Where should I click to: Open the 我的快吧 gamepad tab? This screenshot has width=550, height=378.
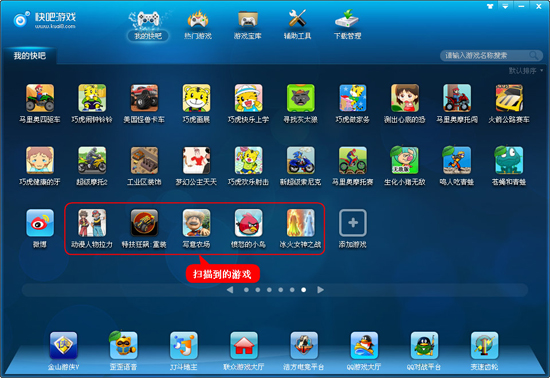point(148,25)
